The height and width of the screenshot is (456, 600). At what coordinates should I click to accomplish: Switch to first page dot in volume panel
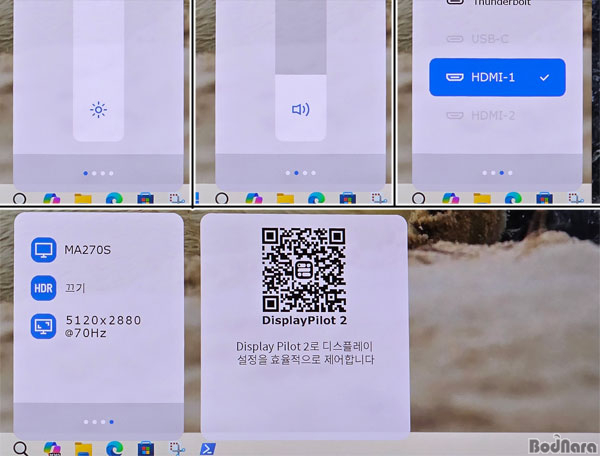288,173
